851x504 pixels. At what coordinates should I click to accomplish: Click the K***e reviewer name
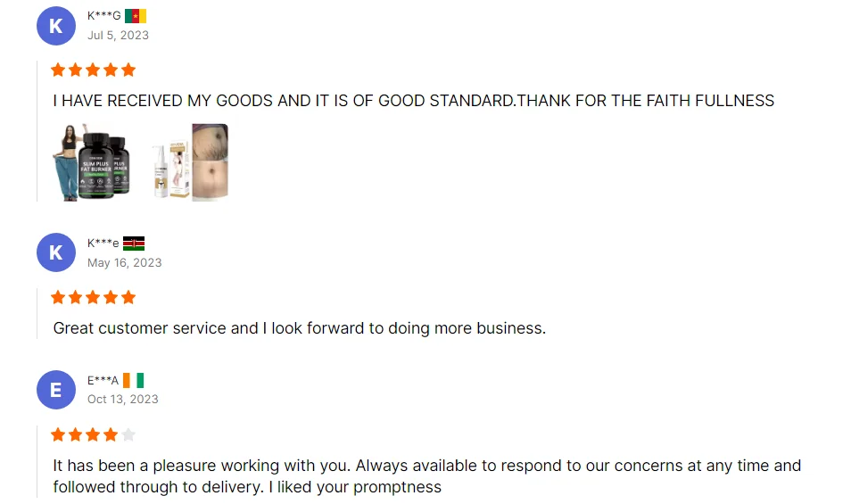(103, 244)
